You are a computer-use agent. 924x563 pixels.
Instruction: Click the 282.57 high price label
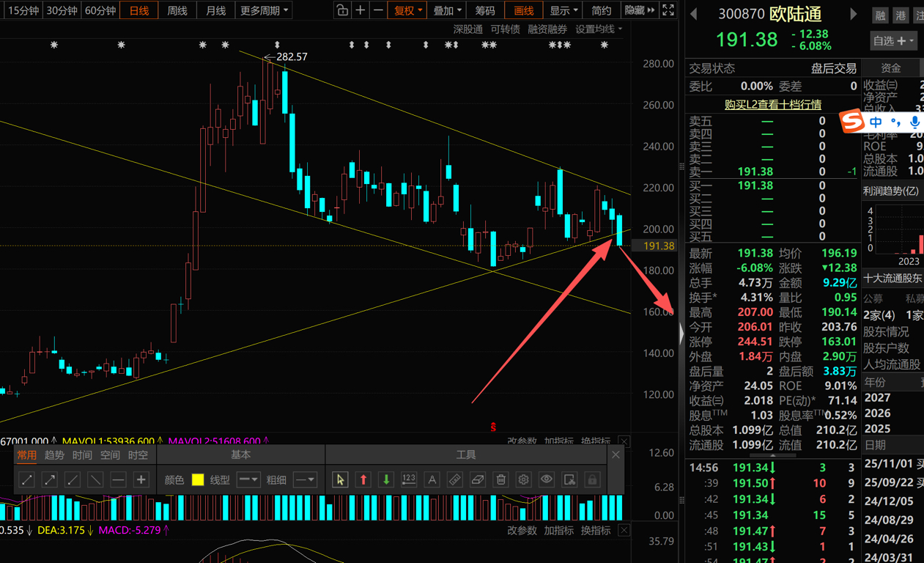pos(292,56)
